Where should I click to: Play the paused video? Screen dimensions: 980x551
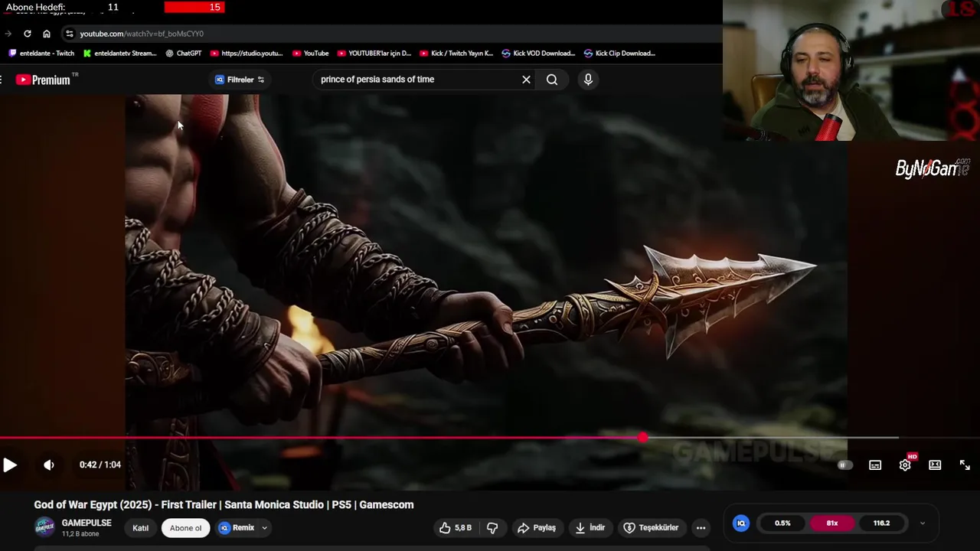pos(10,465)
